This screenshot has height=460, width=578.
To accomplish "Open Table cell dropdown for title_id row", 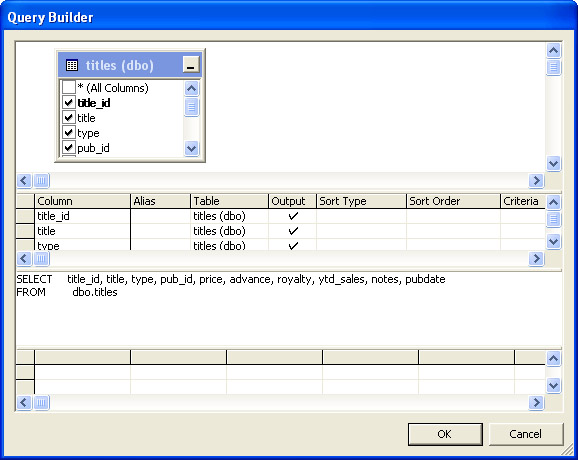I will (x=229, y=216).
